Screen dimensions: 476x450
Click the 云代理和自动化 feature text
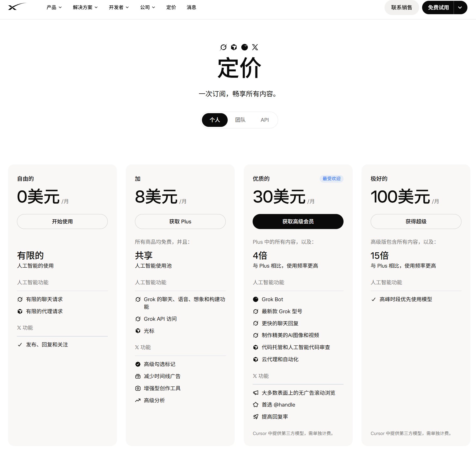280,359
